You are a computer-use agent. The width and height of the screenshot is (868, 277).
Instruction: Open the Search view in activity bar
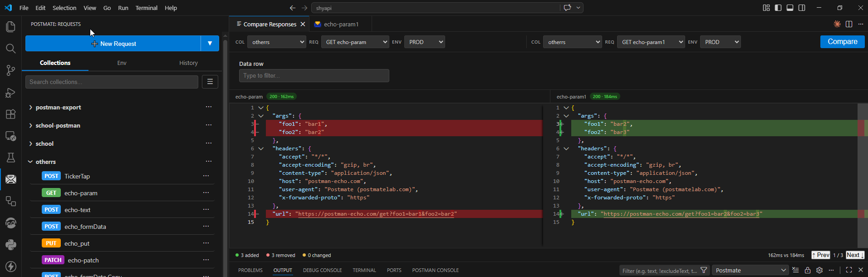coord(10,49)
